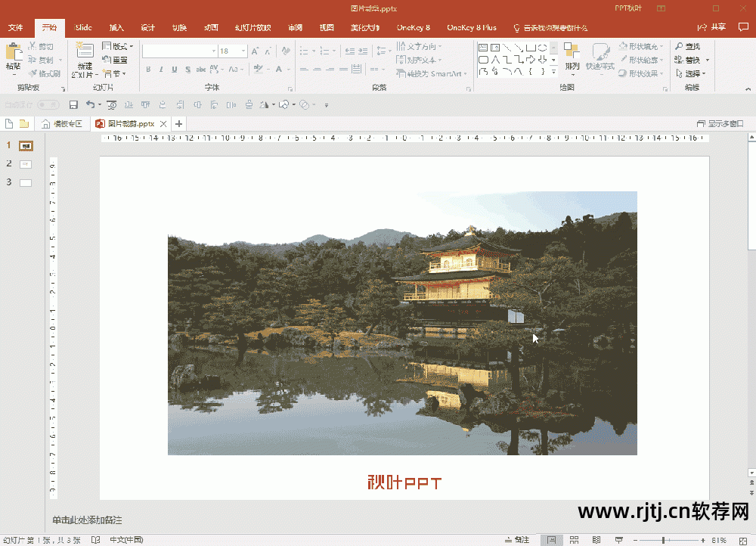Save the presentation via quick access toolbar
Image resolution: width=756 pixels, height=546 pixels.
tap(73, 104)
